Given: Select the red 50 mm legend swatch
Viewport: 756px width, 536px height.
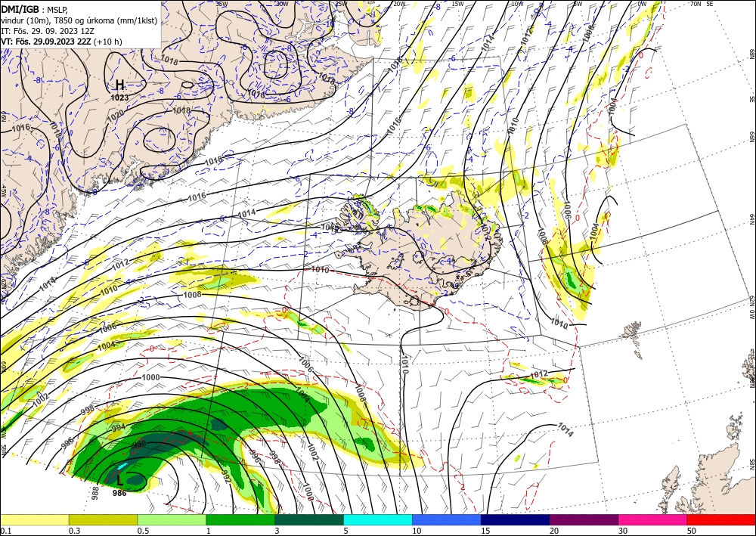Looking at the screenshot, I should (x=721, y=519).
